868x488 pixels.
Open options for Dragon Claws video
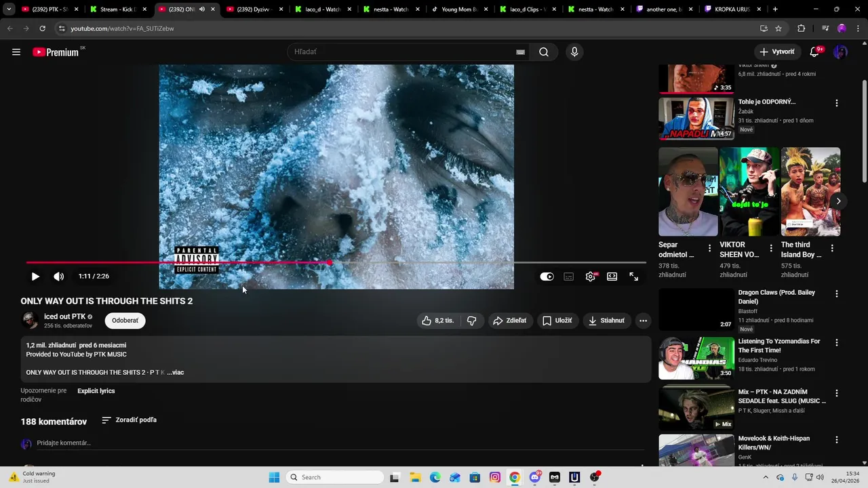(836, 293)
